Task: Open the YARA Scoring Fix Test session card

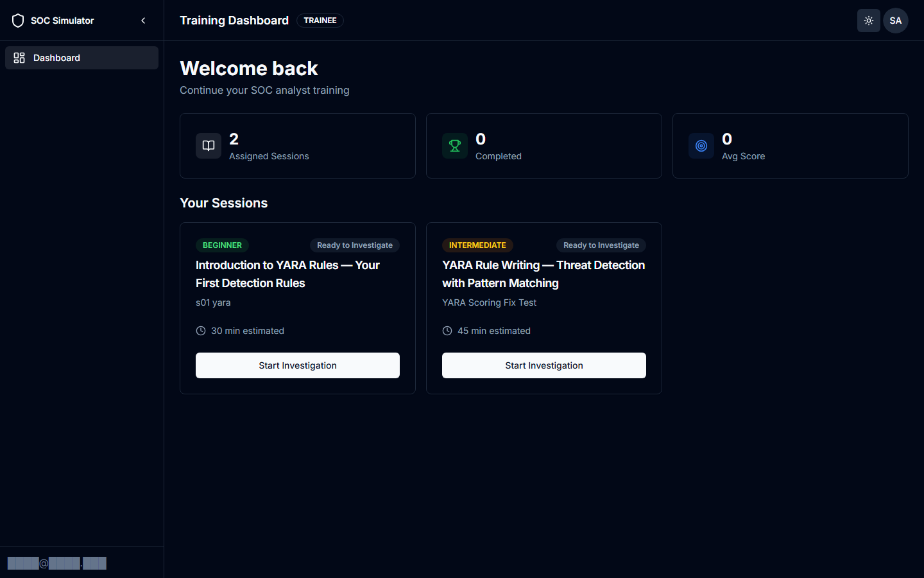Action: 489,302
